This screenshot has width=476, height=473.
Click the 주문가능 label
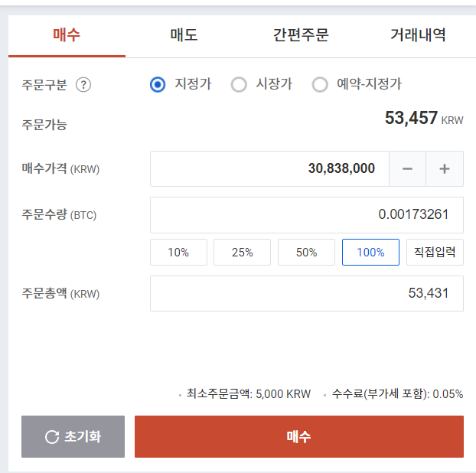tap(44, 125)
